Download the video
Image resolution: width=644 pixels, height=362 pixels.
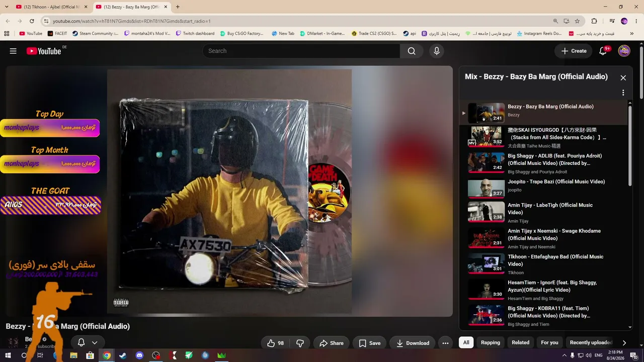[412, 343]
